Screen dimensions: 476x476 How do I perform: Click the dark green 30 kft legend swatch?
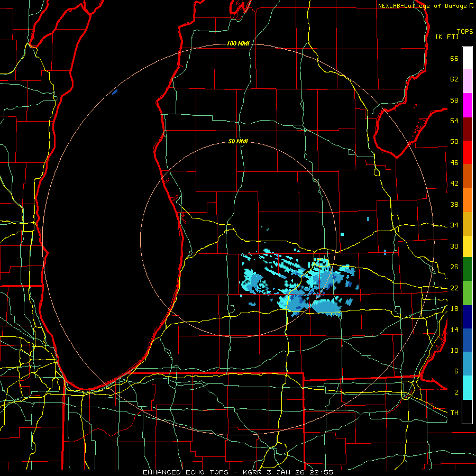(467, 269)
